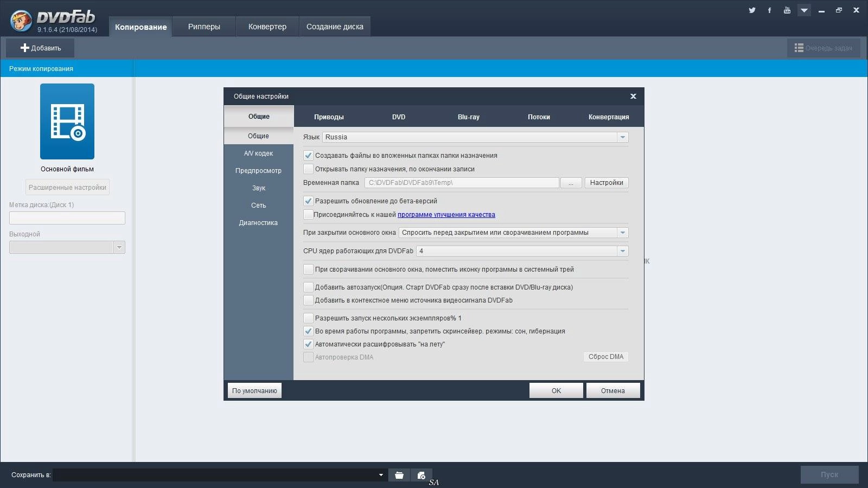Open the Blu-ray settings tab

[469, 117]
